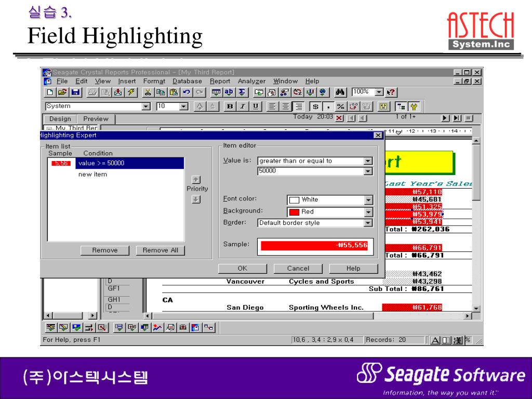The width and height of the screenshot is (532, 399).
Task: Click the Open folder toolbar icon
Action: click(62, 92)
